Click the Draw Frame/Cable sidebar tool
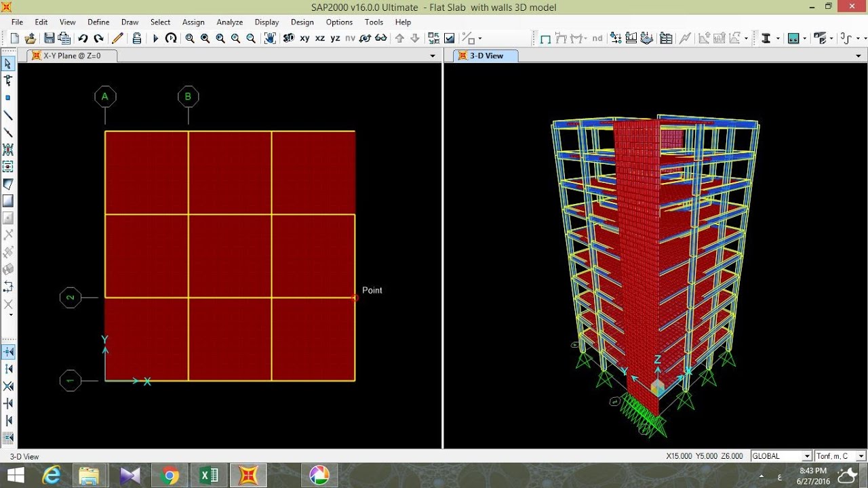The image size is (868, 488). [x=8, y=115]
